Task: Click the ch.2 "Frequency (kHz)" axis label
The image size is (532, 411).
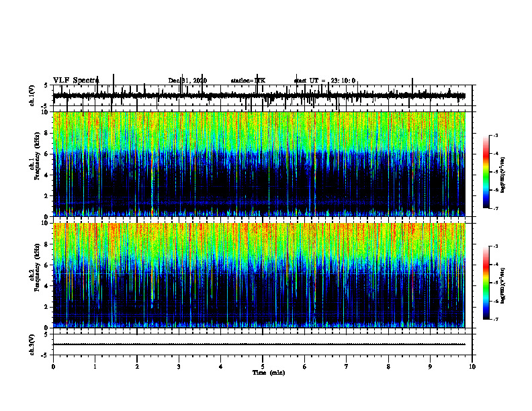Action: point(38,267)
